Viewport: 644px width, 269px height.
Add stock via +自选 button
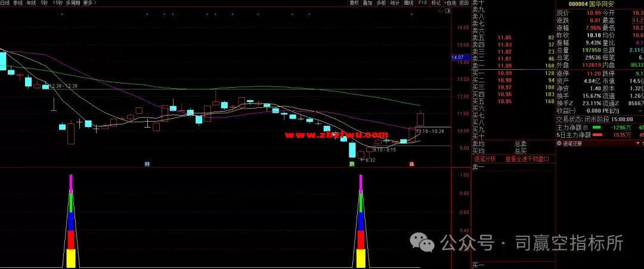coord(450,3)
